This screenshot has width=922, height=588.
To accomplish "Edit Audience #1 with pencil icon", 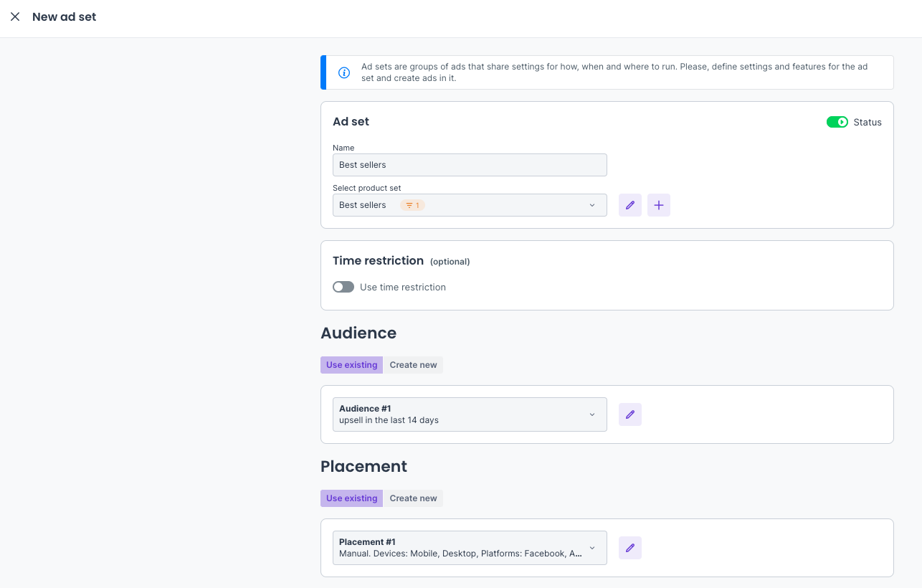I will (629, 414).
